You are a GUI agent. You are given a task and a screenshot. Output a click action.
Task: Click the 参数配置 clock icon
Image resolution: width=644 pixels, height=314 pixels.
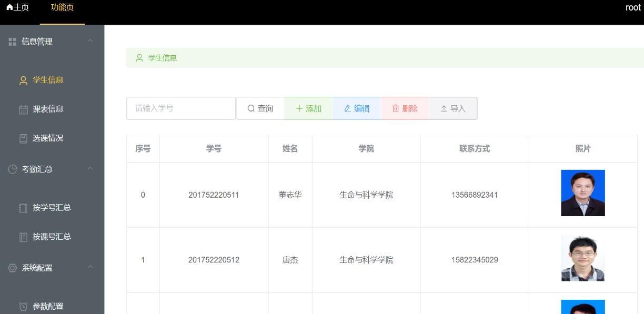pyautogui.click(x=23, y=307)
